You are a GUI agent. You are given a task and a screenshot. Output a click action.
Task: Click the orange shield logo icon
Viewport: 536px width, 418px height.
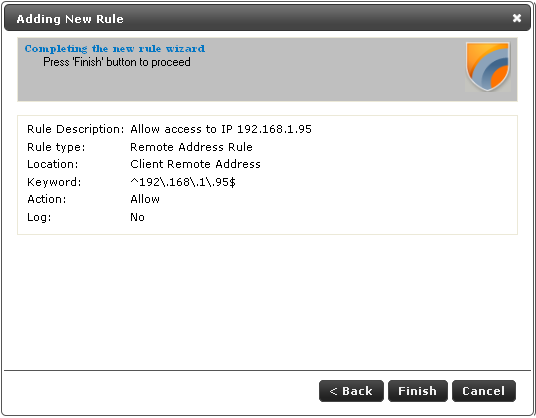coord(488,67)
